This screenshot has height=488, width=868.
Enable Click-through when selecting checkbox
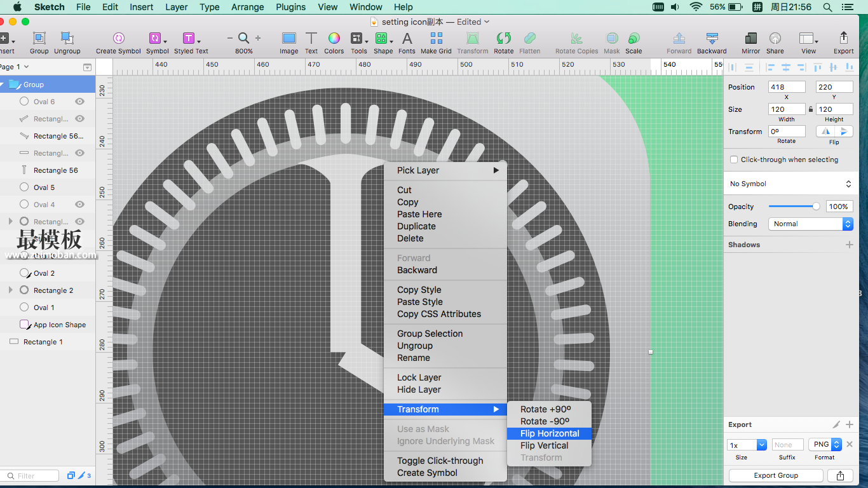[734, 159]
